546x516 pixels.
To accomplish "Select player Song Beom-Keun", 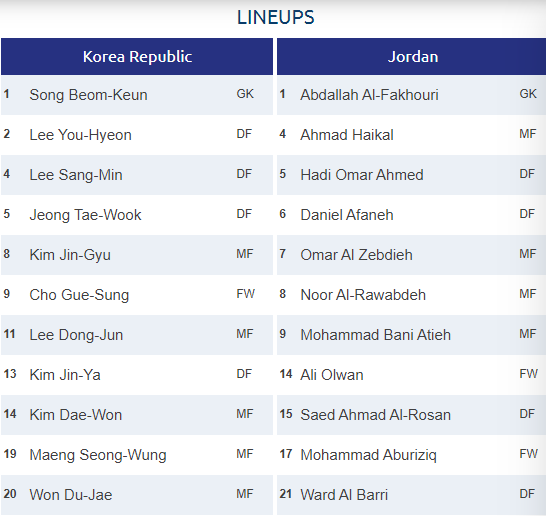I will click(88, 95).
